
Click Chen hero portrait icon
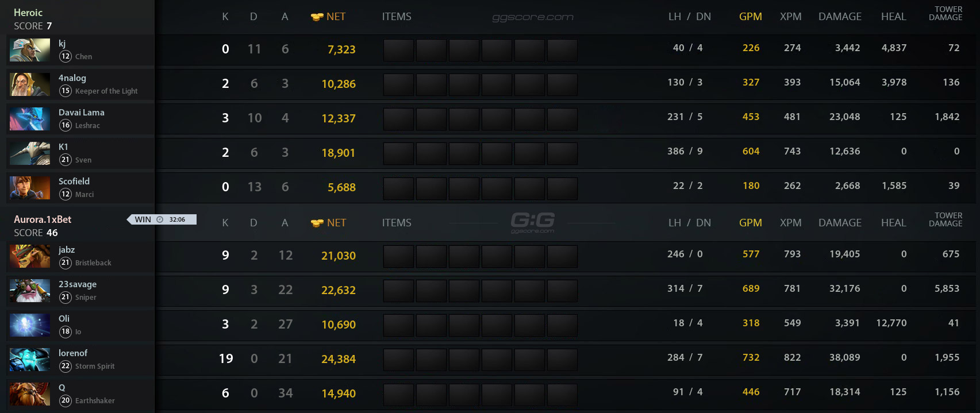click(x=30, y=50)
